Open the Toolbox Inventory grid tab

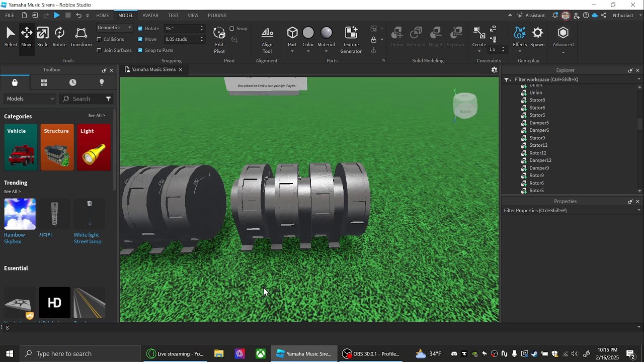click(44, 82)
